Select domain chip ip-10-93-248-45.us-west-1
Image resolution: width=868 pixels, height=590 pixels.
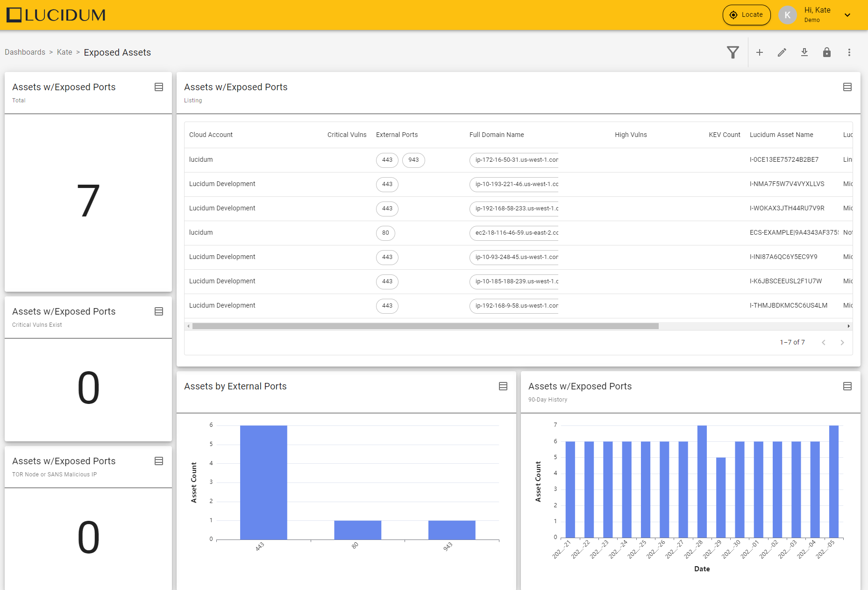[x=514, y=257]
